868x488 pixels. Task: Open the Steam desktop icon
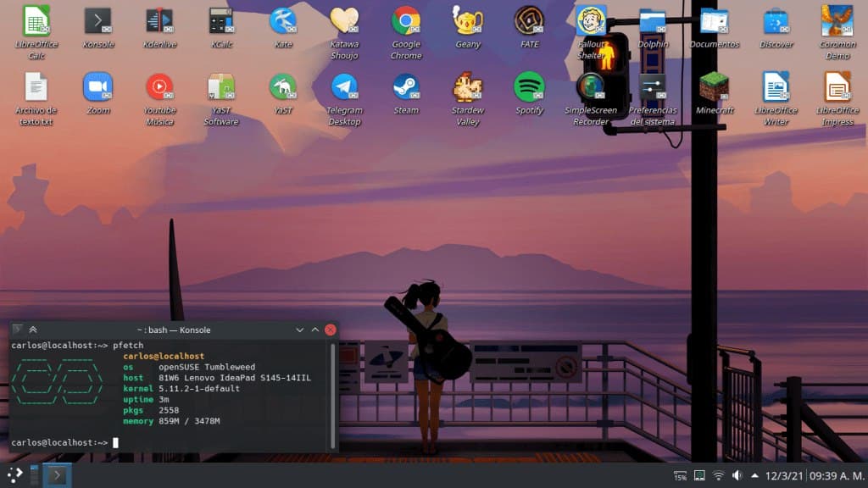pos(406,87)
